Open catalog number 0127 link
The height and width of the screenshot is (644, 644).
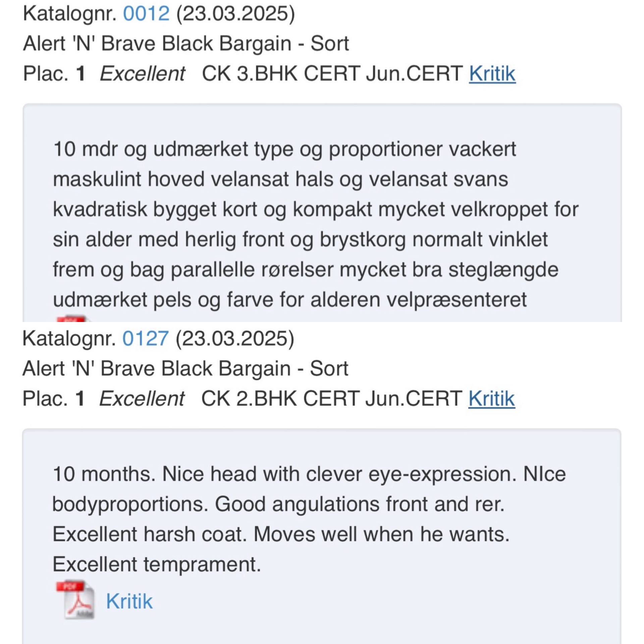coord(146,338)
